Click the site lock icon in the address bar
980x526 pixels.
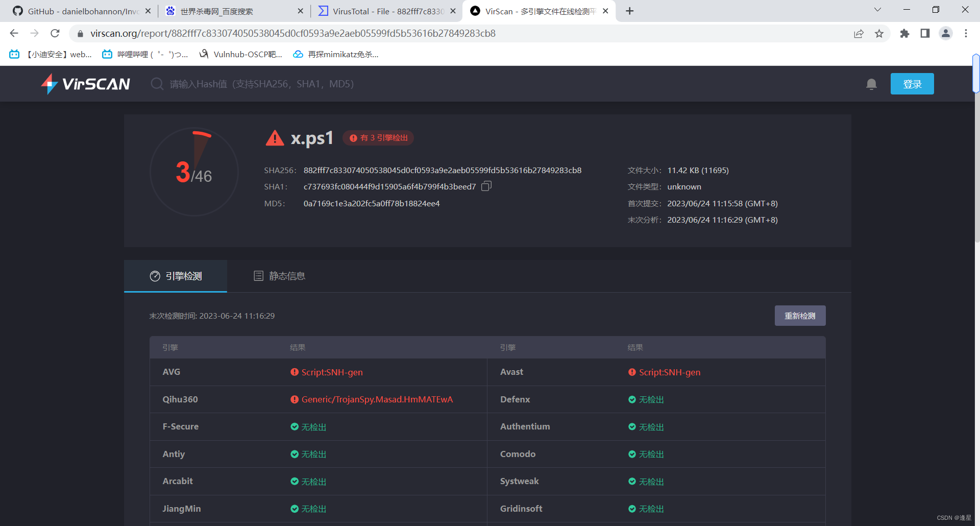pos(80,34)
